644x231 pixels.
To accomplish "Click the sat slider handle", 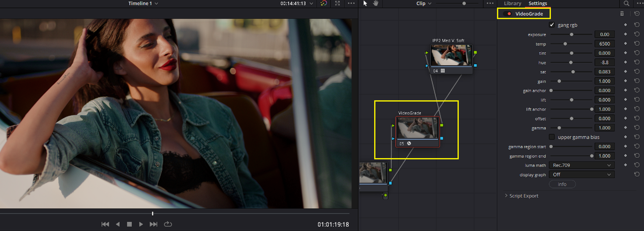I will (573, 72).
